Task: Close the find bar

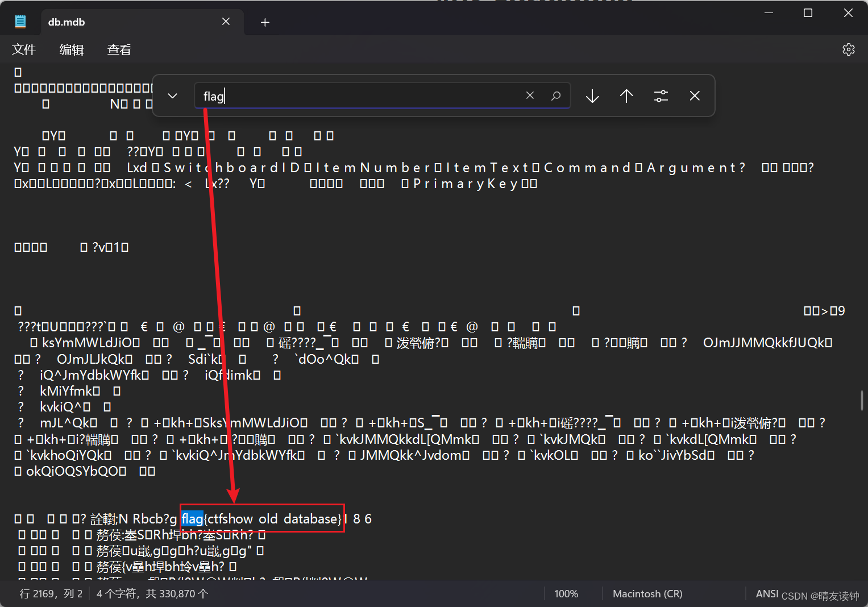Action: pyautogui.click(x=695, y=96)
